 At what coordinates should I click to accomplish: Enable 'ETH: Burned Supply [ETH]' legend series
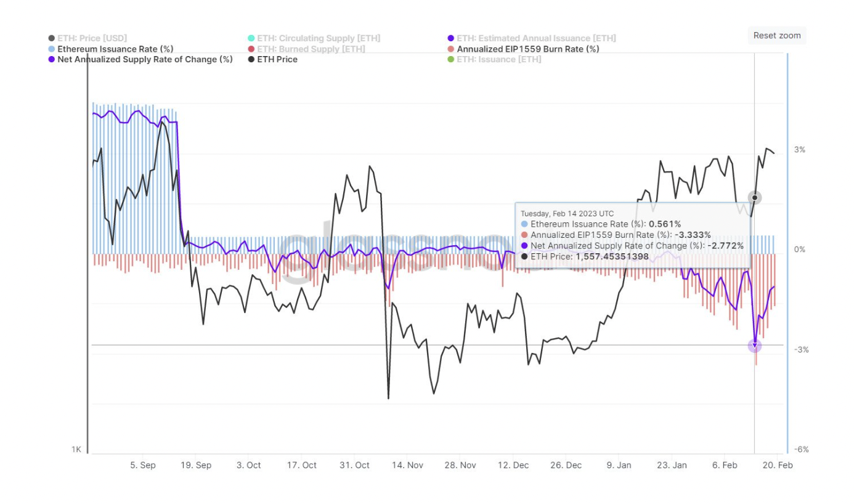click(x=306, y=49)
